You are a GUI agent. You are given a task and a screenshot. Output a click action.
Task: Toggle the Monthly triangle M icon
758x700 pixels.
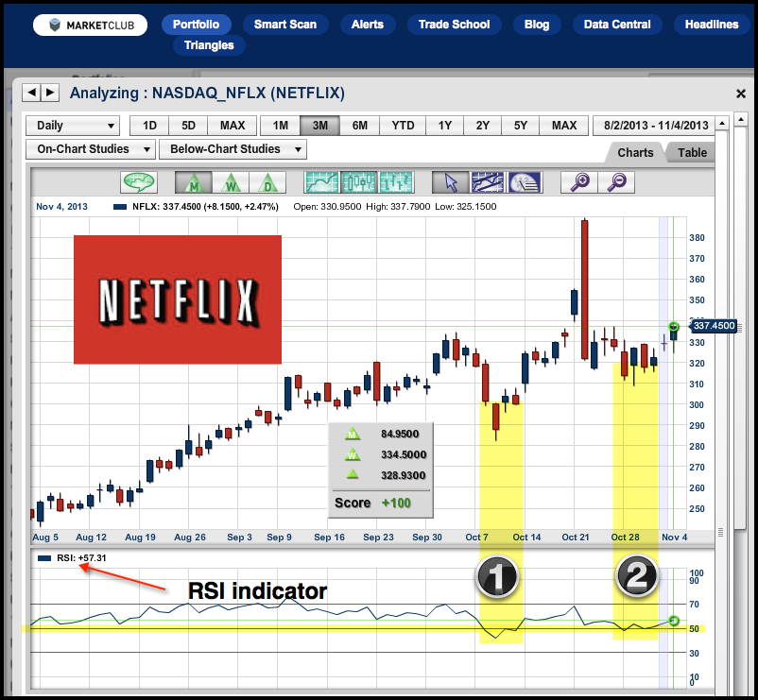pyautogui.click(x=194, y=182)
